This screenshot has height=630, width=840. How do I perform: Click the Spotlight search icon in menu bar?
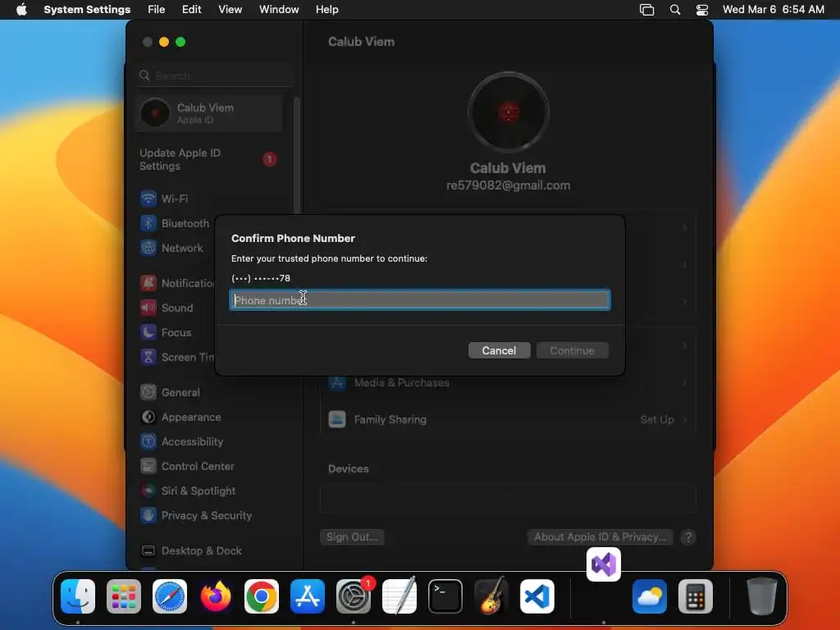tap(675, 10)
